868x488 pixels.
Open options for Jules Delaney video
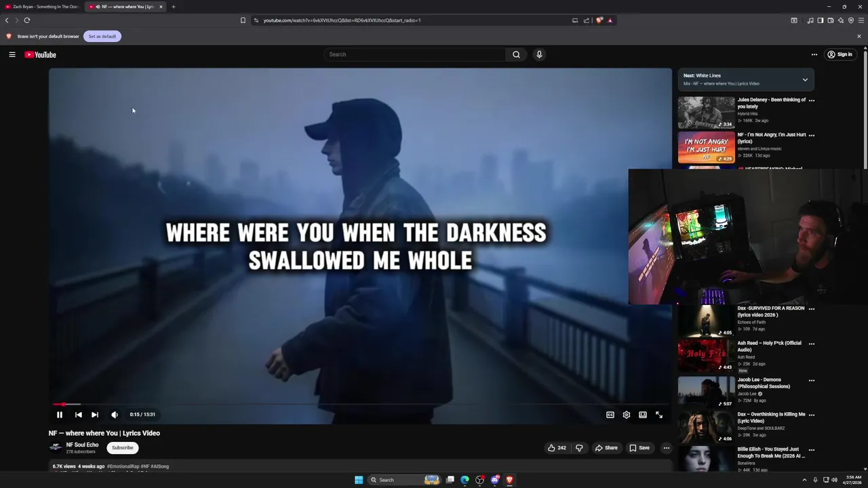[812, 100]
